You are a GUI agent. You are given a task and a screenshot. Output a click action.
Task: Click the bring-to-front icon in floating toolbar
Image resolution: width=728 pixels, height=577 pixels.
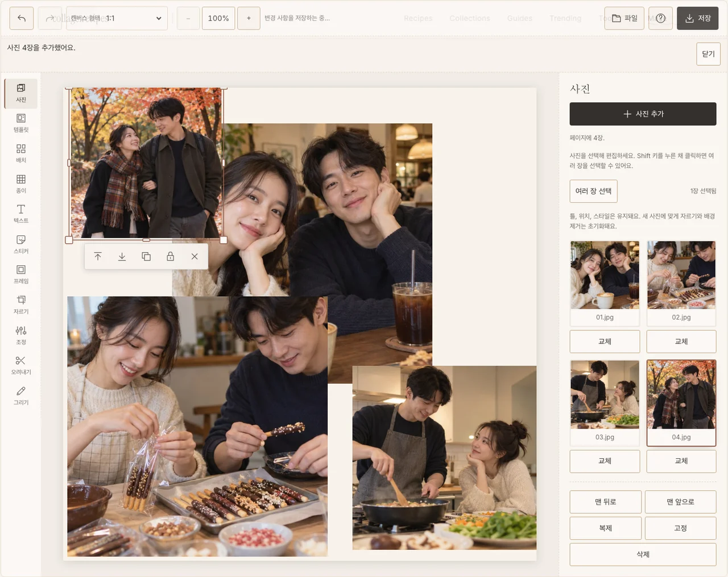pos(98,256)
